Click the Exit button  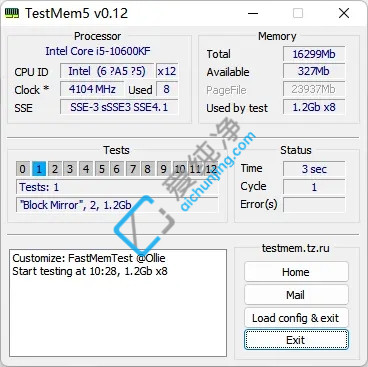coord(296,340)
